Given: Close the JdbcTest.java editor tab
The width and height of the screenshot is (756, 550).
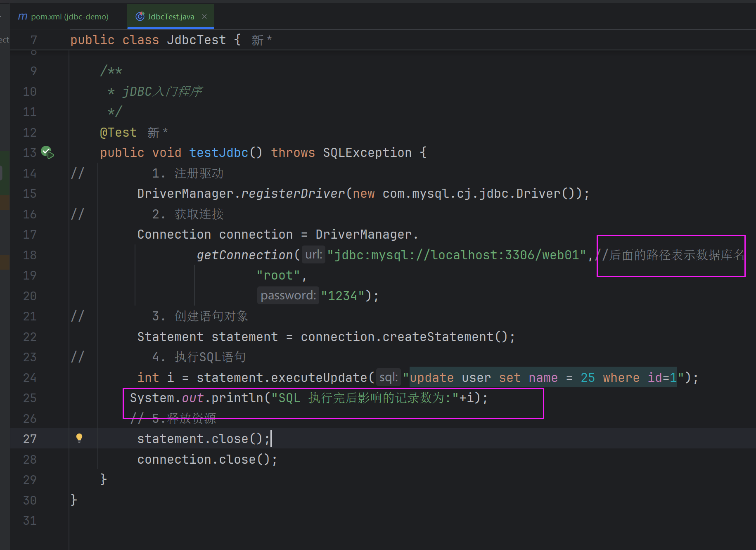Looking at the screenshot, I should 204,17.
